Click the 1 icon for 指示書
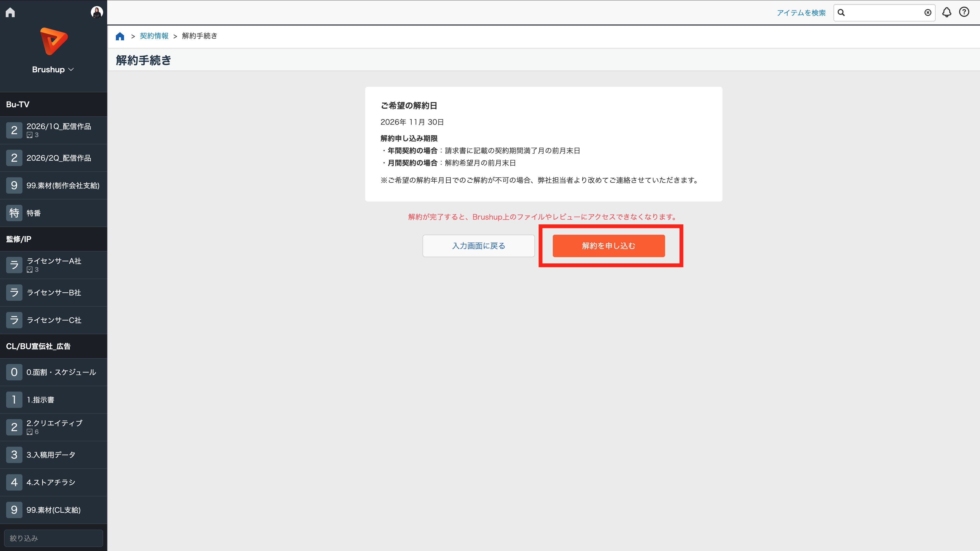980x551 pixels. click(14, 400)
